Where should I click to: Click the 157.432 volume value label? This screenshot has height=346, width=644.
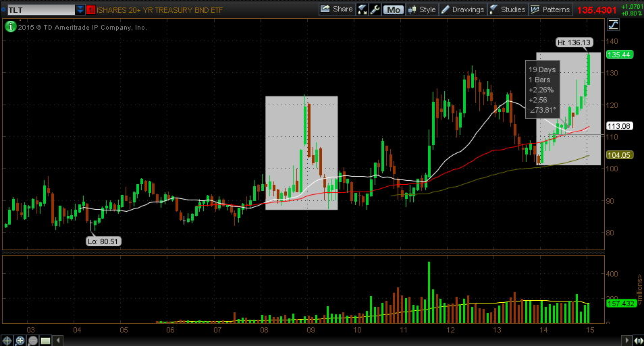(x=621, y=304)
